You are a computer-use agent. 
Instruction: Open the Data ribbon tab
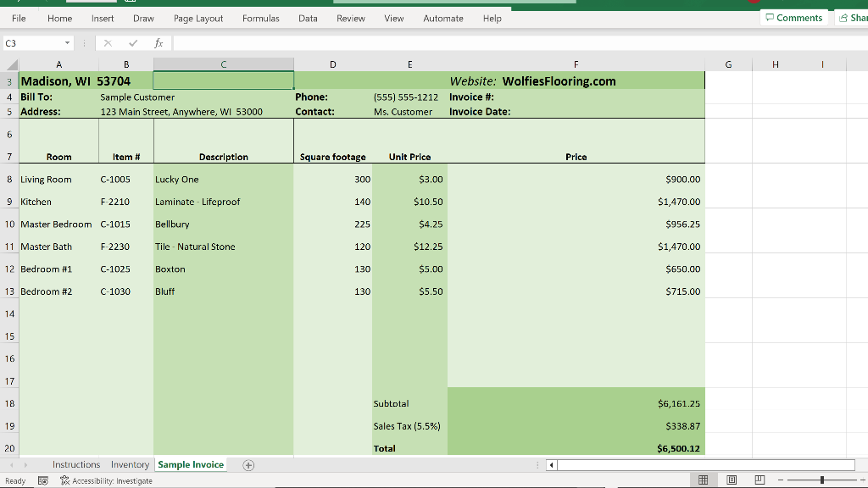(x=308, y=19)
